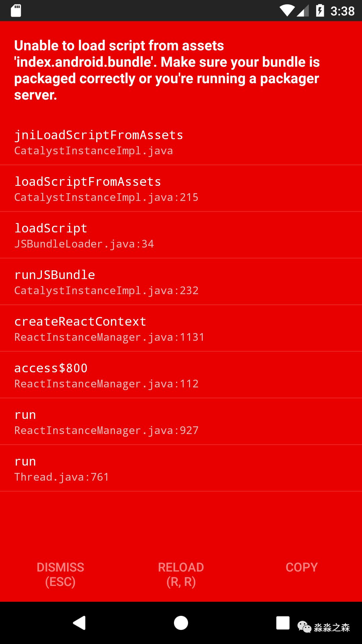Tap run frame at ReactInstanceManager.java:927
The image size is (362, 644).
click(181, 422)
